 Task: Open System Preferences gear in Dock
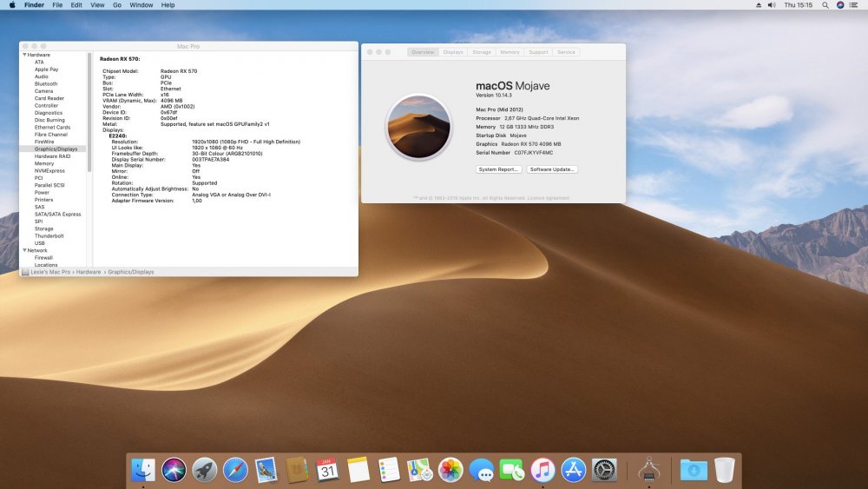click(x=604, y=470)
